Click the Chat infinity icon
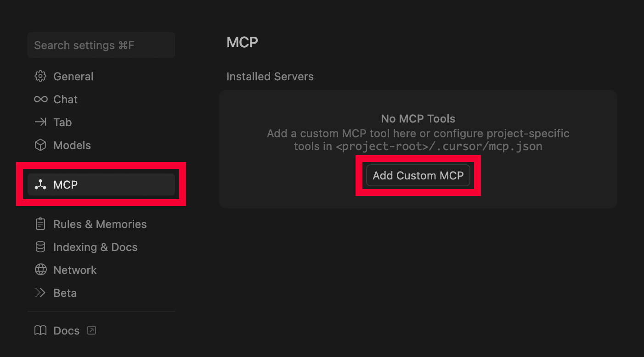 point(40,99)
